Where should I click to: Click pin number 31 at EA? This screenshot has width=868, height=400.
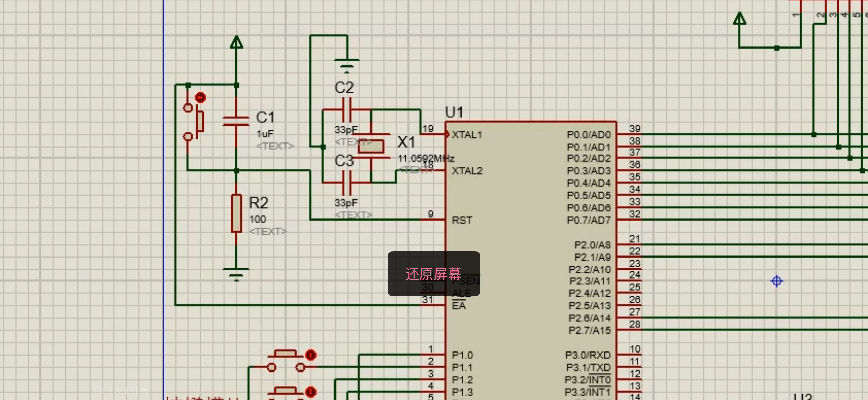pos(427,300)
